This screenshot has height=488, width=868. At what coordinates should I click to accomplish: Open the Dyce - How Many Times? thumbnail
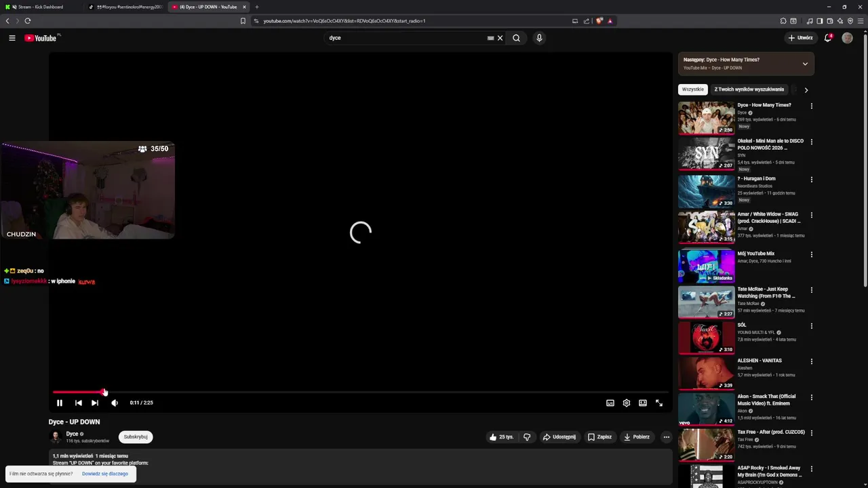point(706,118)
